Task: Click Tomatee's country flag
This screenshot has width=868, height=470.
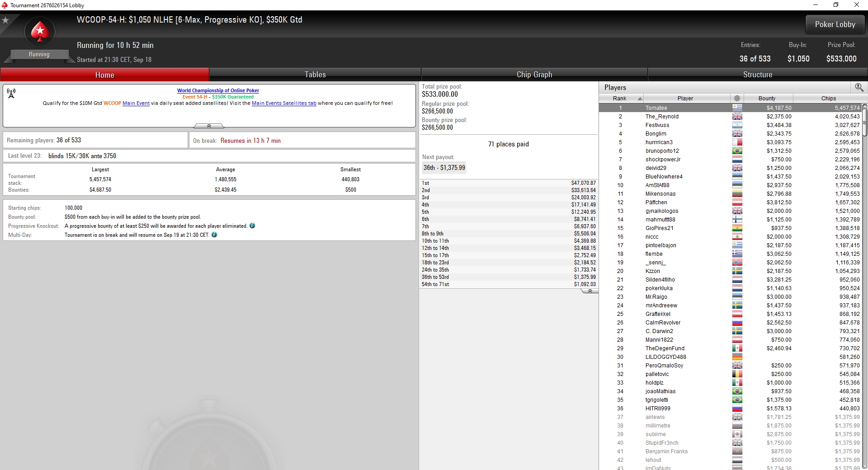Action: point(737,108)
